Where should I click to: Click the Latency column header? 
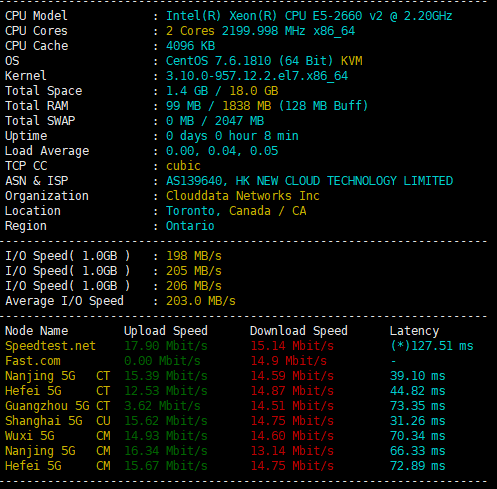414,331
